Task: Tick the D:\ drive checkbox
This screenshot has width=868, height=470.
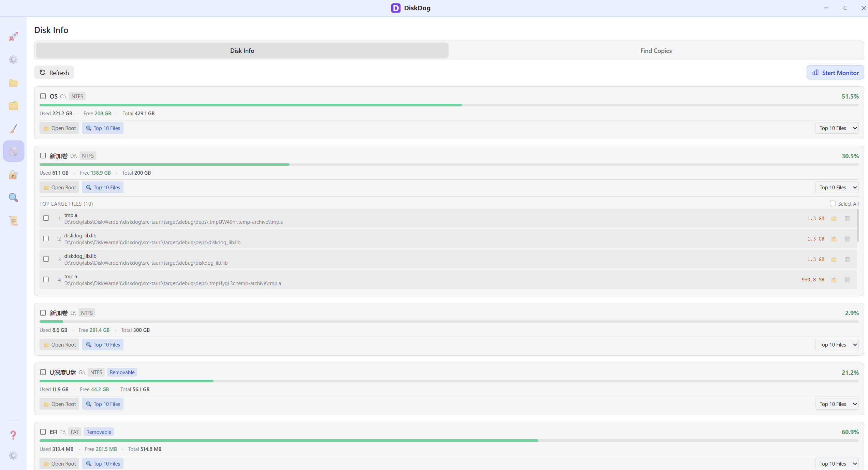Action: point(43,156)
